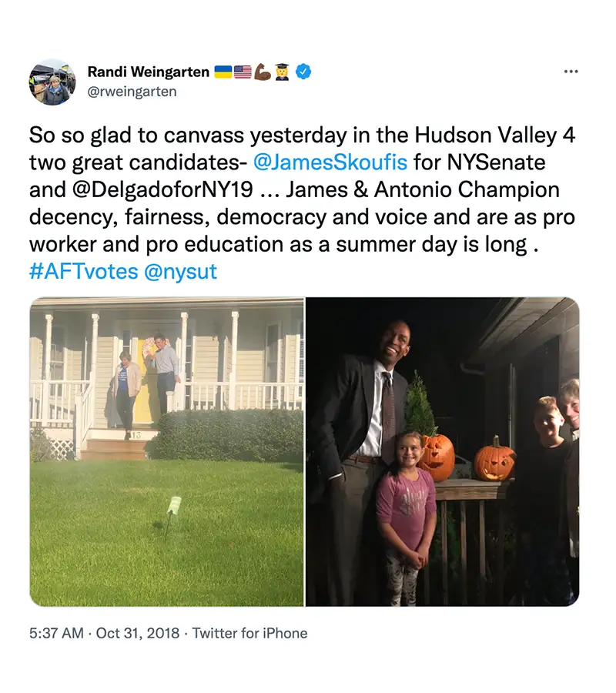Open the nighttime pumpkins photo
Viewport: 616px width, 693px height.
(442, 452)
